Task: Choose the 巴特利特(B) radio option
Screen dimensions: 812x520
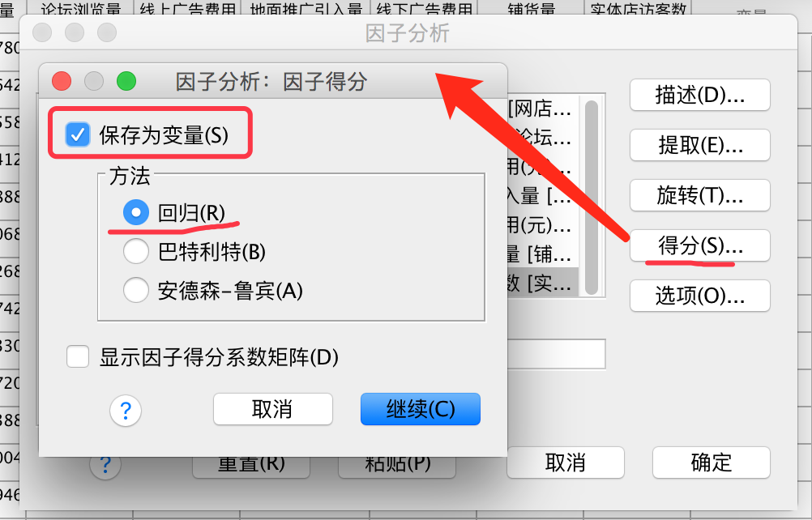Action: 135,251
